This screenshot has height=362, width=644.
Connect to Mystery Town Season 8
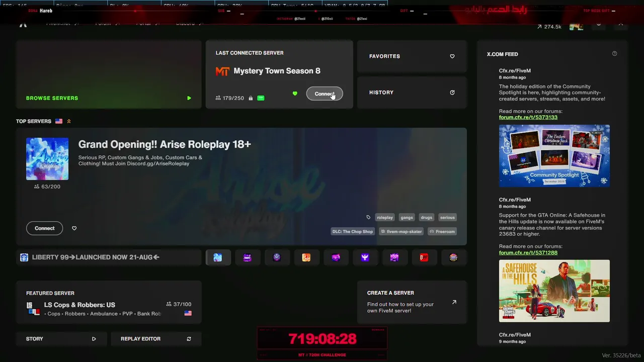click(325, 94)
